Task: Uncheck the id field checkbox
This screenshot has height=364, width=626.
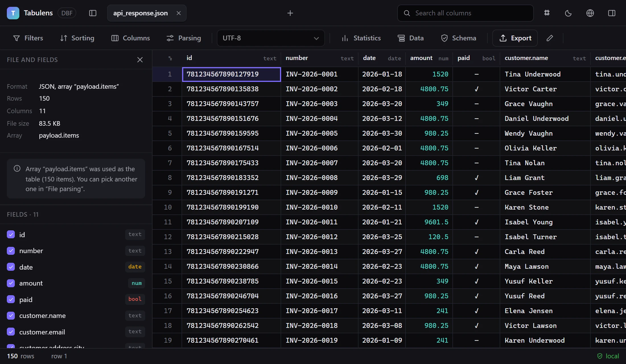Action: 11,235
